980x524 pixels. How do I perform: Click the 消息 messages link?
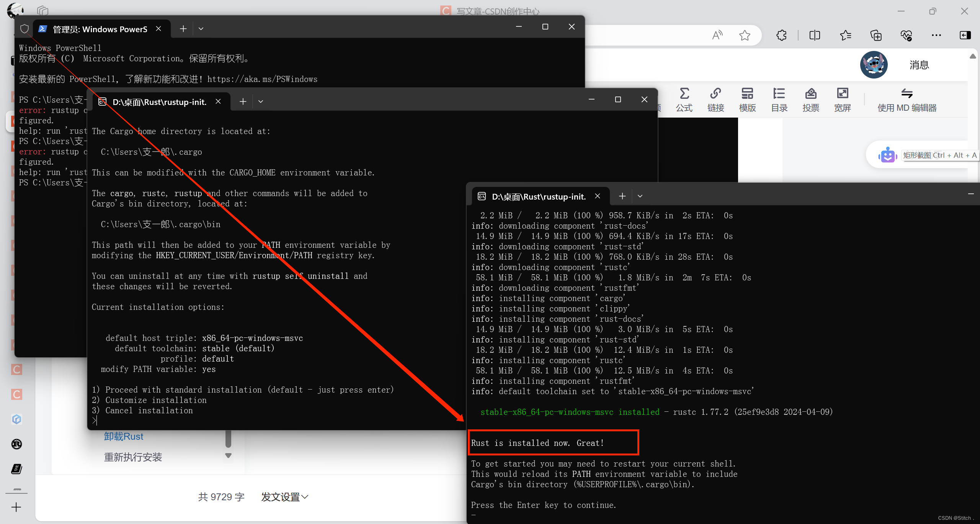coord(919,65)
